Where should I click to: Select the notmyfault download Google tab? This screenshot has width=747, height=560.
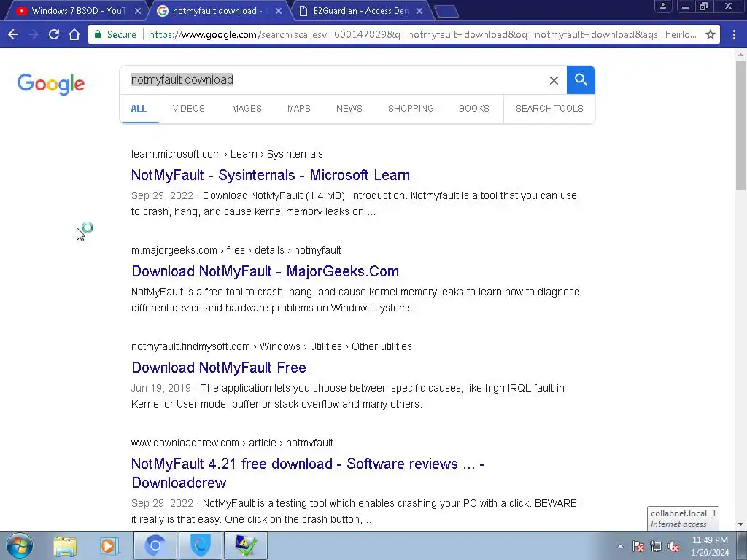click(217, 11)
